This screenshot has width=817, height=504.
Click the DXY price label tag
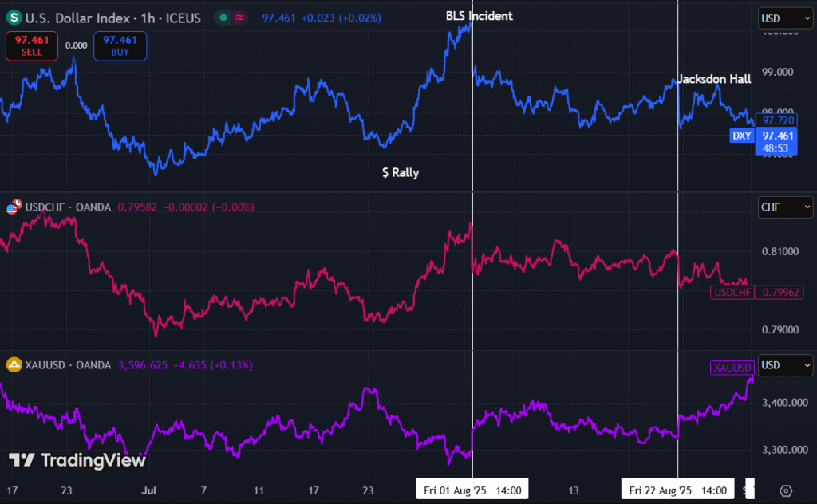coord(742,136)
